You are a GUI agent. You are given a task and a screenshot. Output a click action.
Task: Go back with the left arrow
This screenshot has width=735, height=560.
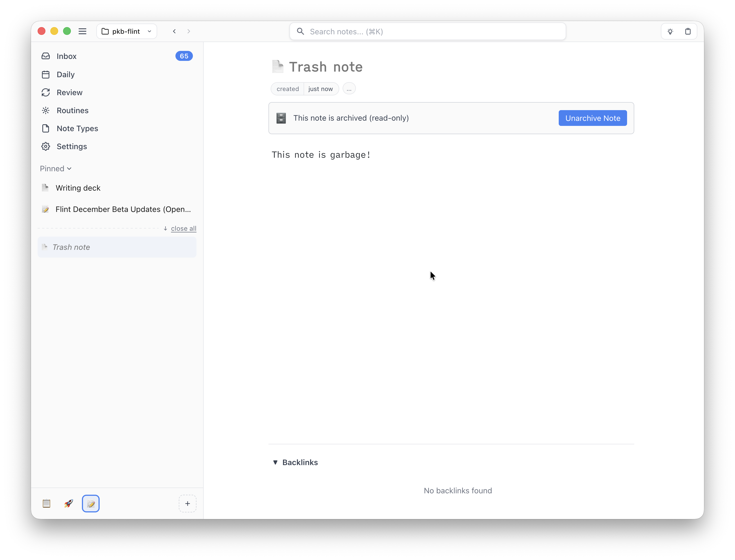click(174, 31)
